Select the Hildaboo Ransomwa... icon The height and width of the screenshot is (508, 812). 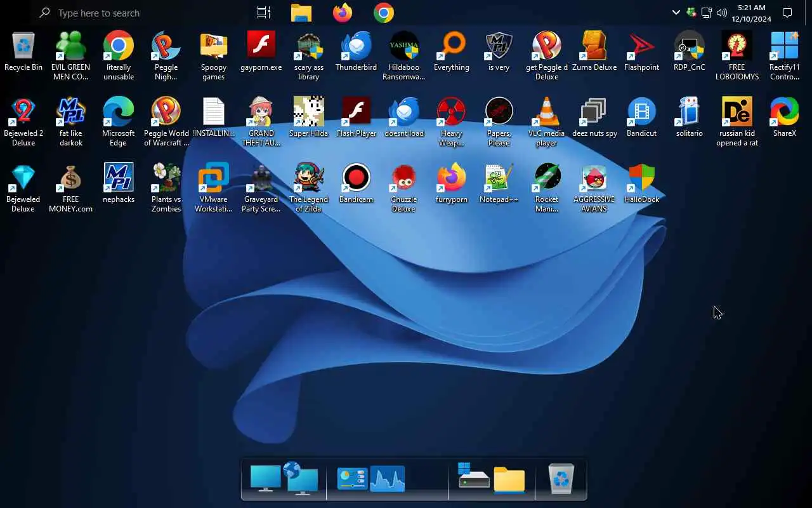tap(404, 56)
